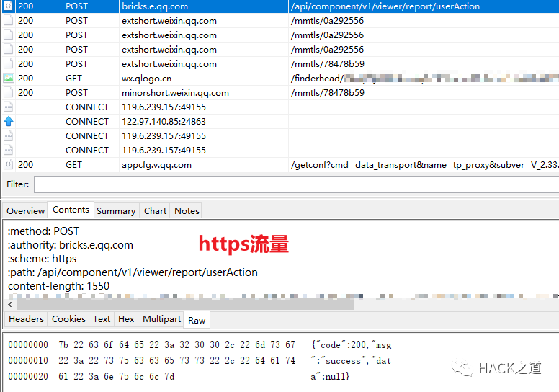Click the 'content-length: 1550' header line
Screen dimensions: 559x392
click(x=58, y=285)
